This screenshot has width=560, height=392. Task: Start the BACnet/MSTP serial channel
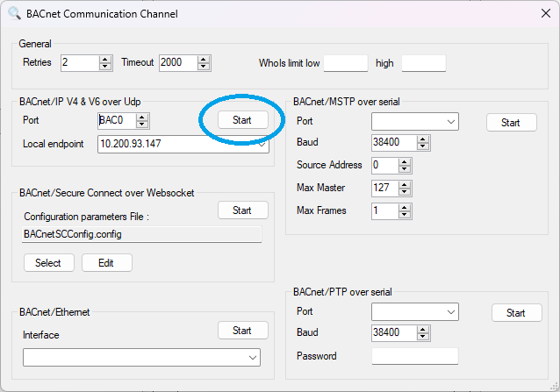(511, 123)
